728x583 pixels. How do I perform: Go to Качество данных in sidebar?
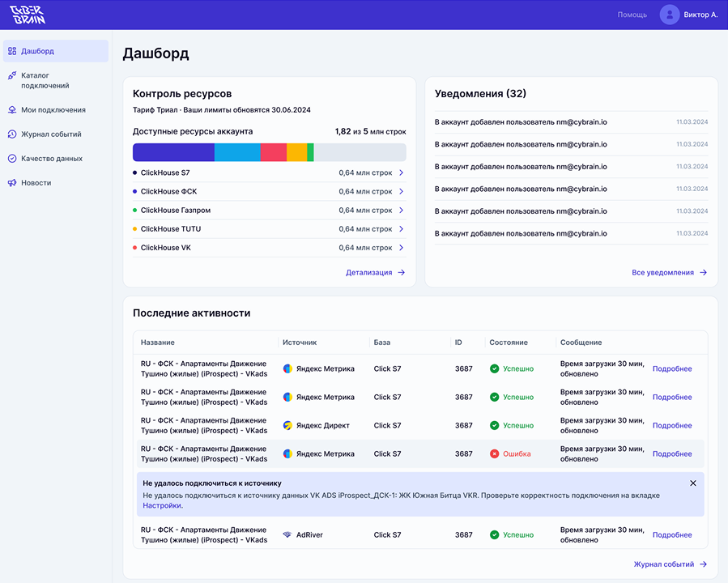(52, 159)
